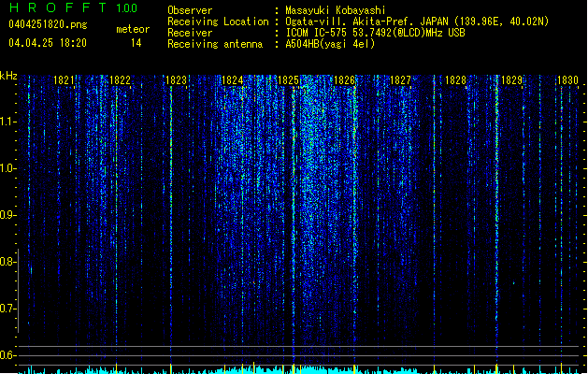Select the 1826 time marker
Screen dimensions: 588x374
click(x=344, y=79)
